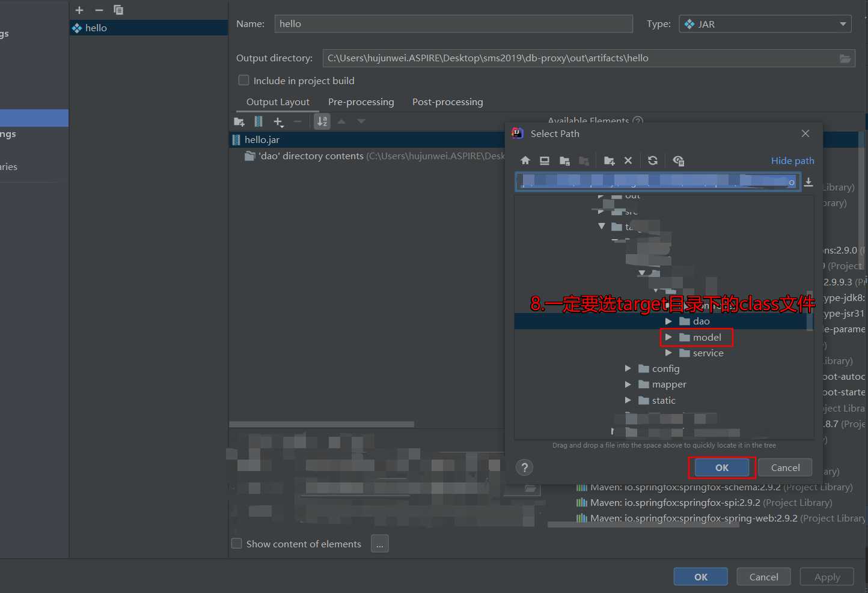Screen dimensions: 868x593
Task: Enable Show content of elements
Action: [237, 544]
